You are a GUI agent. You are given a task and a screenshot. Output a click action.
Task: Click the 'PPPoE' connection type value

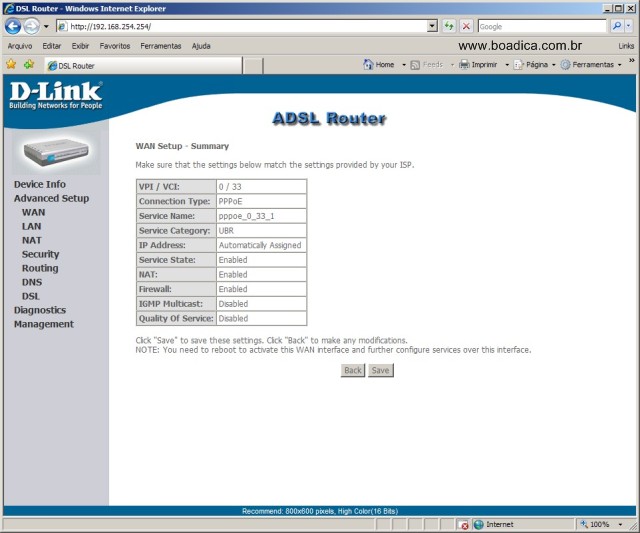click(230, 202)
